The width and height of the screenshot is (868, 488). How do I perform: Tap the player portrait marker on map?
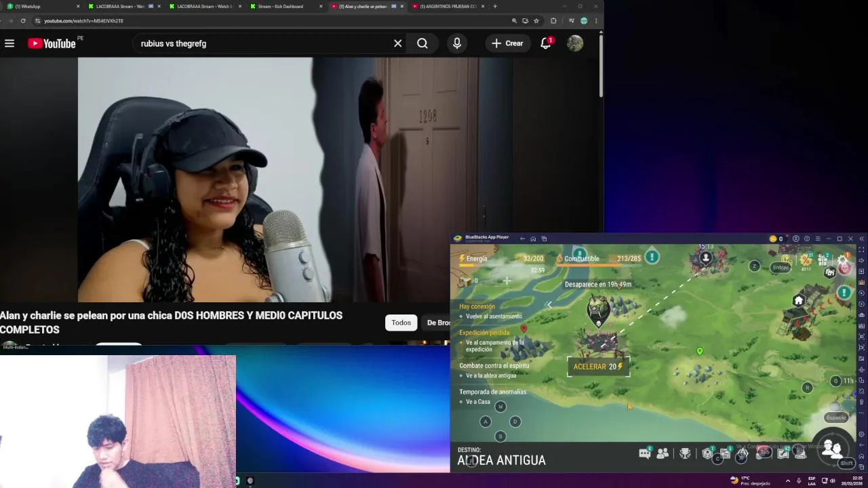pos(706,258)
